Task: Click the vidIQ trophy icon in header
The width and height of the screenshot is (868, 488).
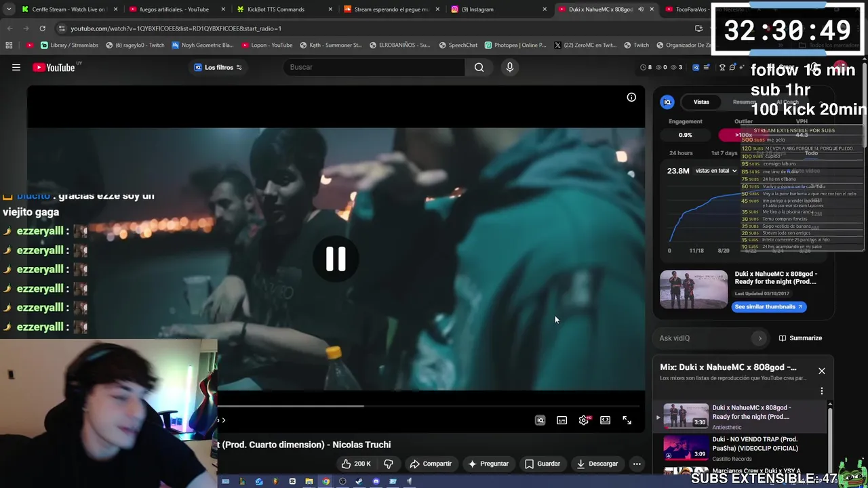Action: (722, 67)
